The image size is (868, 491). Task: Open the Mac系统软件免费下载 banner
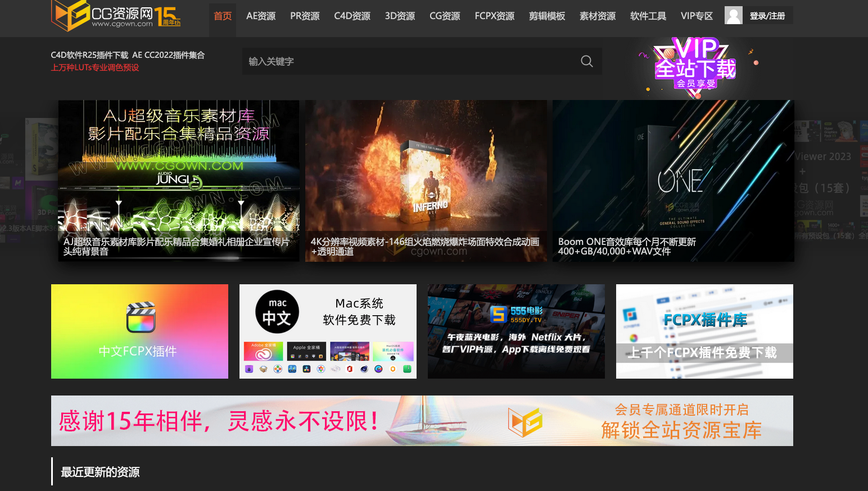(x=328, y=331)
